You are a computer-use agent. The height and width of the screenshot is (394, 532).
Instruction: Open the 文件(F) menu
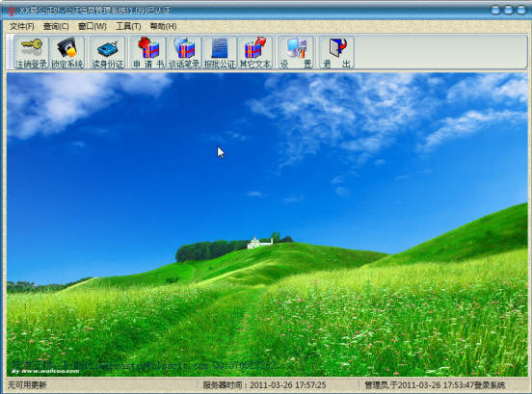22,26
